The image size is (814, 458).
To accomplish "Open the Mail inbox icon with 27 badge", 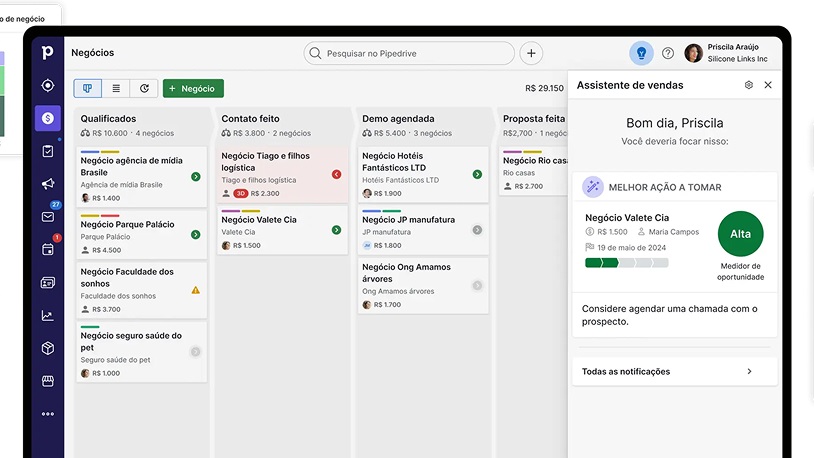I will (48, 217).
